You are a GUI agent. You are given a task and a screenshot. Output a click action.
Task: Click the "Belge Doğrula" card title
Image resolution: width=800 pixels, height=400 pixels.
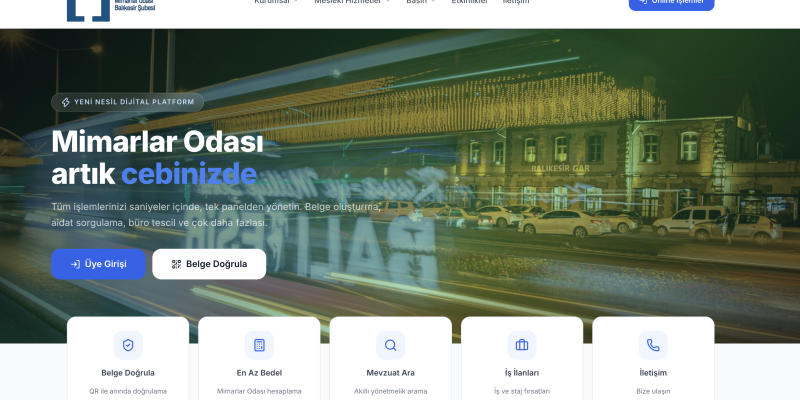(x=128, y=373)
